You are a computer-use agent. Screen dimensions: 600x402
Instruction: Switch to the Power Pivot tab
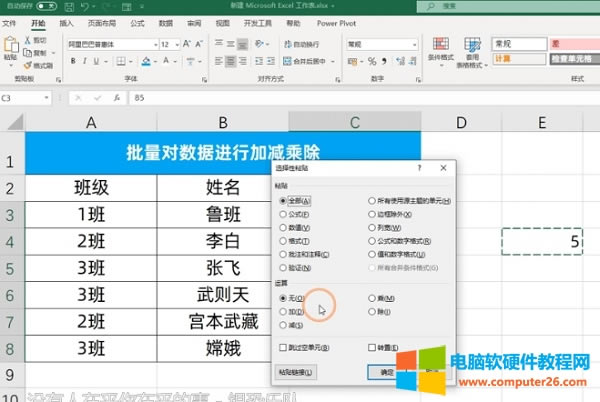point(335,21)
